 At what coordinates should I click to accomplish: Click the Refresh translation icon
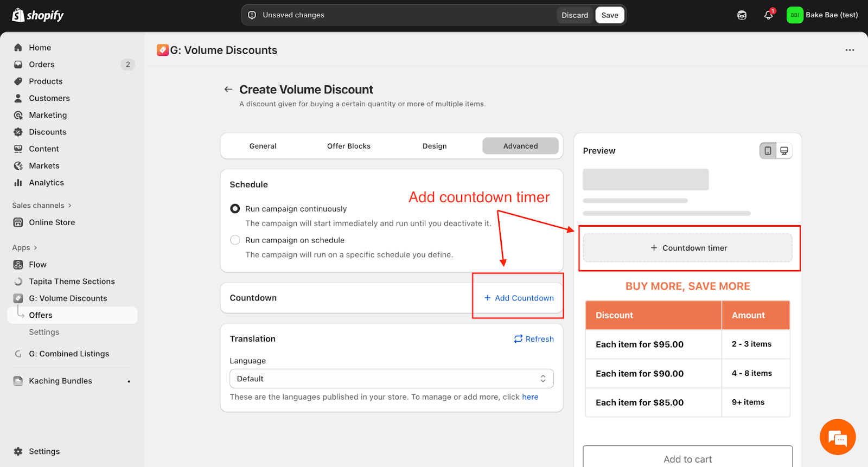pyautogui.click(x=518, y=339)
